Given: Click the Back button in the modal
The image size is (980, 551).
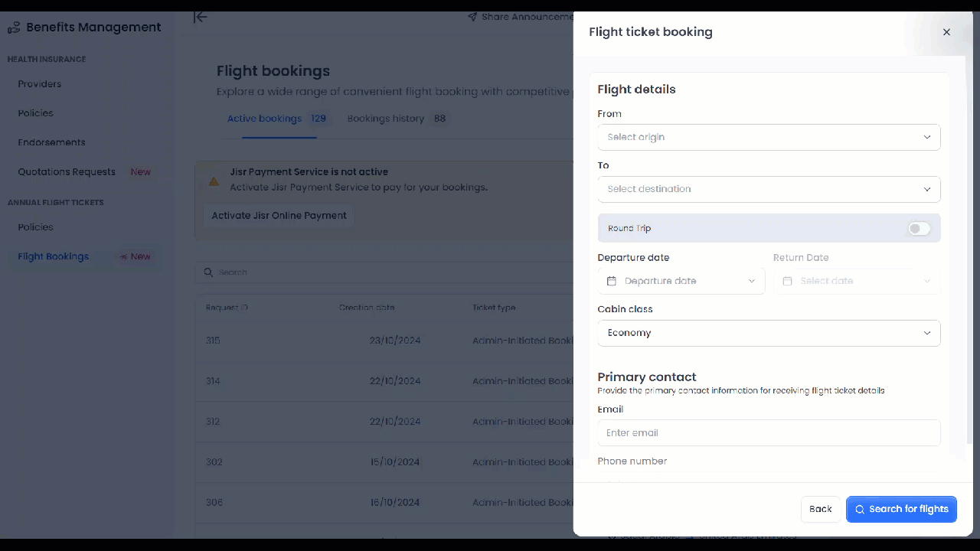Looking at the screenshot, I should tap(820, 509).
